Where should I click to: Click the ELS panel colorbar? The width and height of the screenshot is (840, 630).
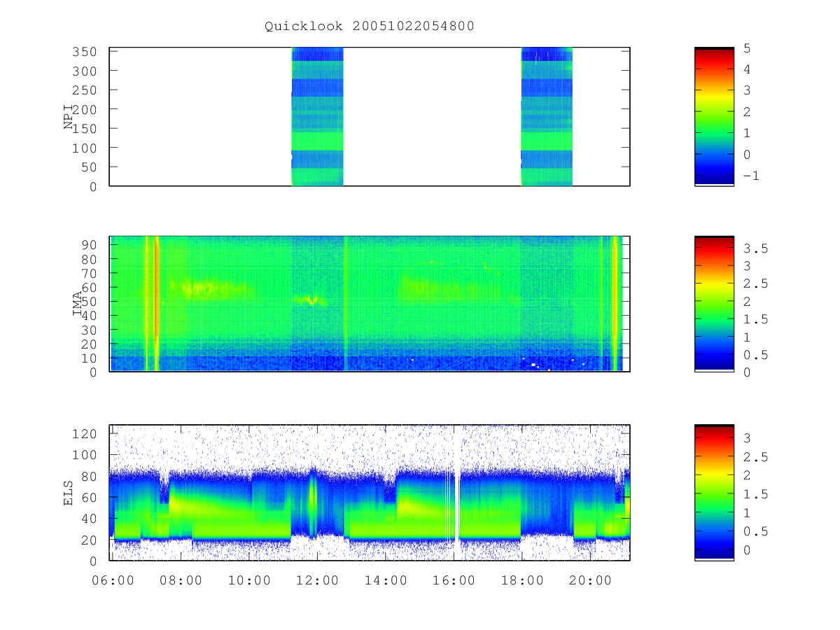tap(714, 493)
